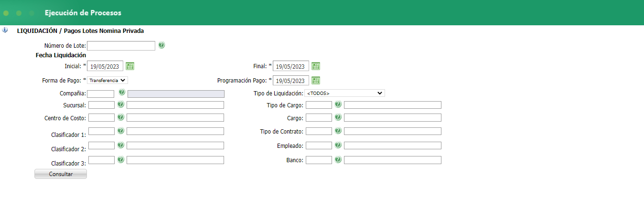The width and height of the screenshot is (644, 218).
Task: Click the Final date field
Action: click(x=291, y=66)
